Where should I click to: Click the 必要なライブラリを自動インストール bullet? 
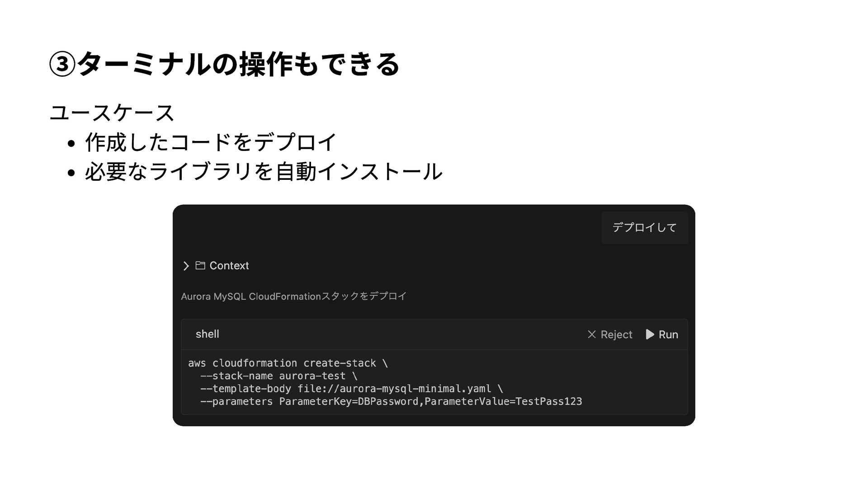[263, 172]
